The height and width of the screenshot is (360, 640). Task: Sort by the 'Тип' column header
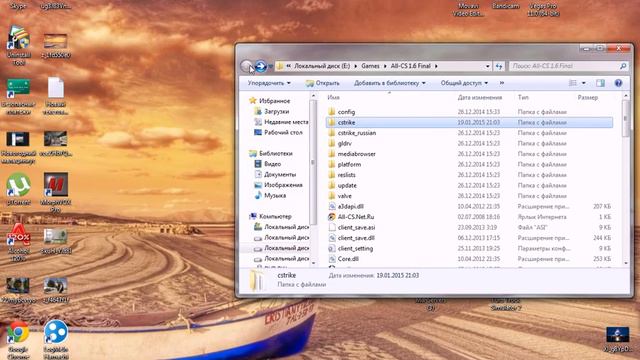point(523,97)
